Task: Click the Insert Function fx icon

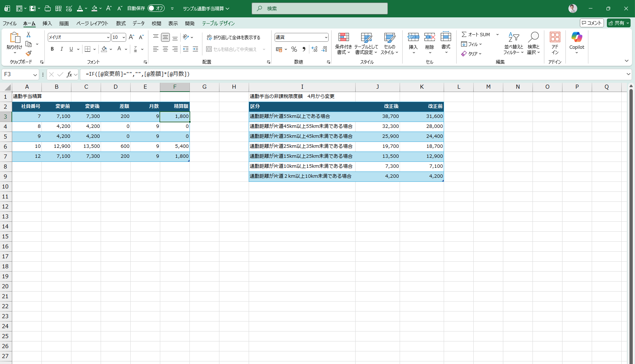Action: coord(69,74)
